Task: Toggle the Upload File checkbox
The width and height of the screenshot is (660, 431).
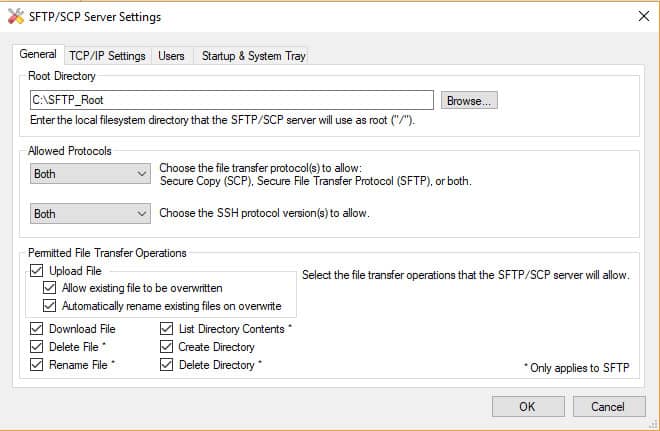Action: [x=37, y=270]
